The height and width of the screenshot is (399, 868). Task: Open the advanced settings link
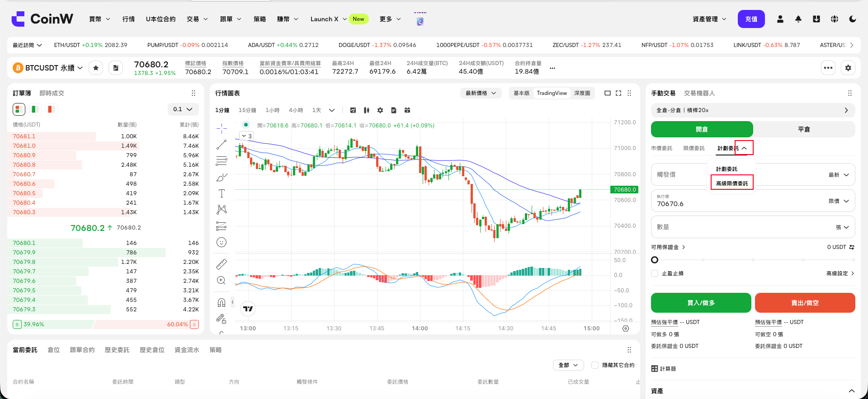[840, 273]
